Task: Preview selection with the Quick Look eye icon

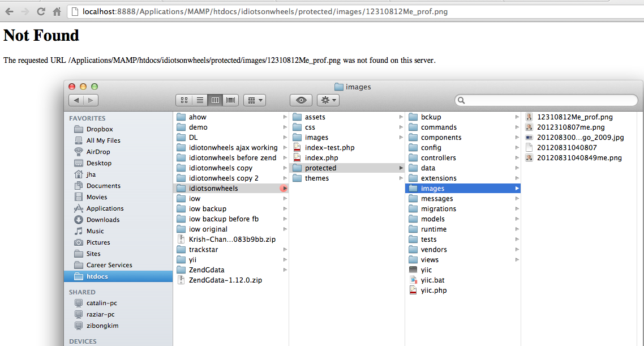Action: click(300, 100)
